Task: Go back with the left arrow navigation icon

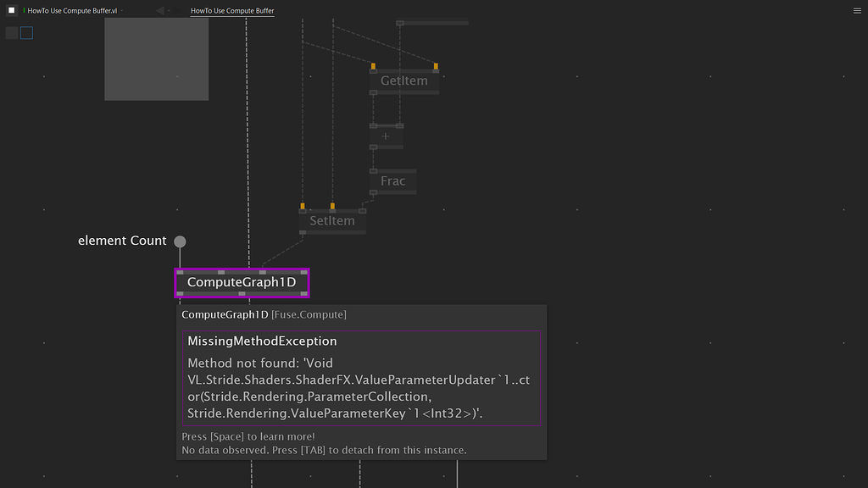Action: pos(159,10)
